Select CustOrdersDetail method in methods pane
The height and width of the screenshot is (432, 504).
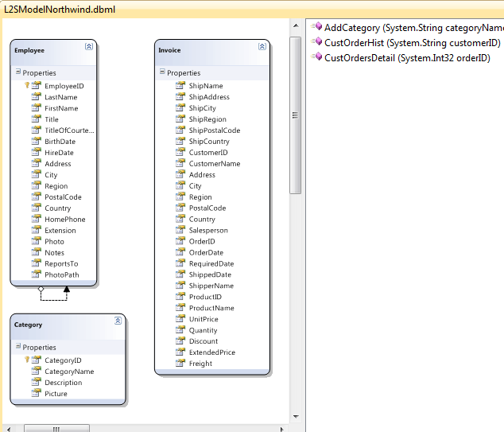point(407,58)
